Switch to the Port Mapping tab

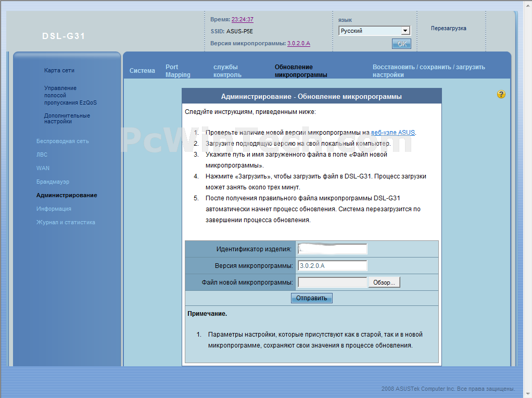pos(178,71)
